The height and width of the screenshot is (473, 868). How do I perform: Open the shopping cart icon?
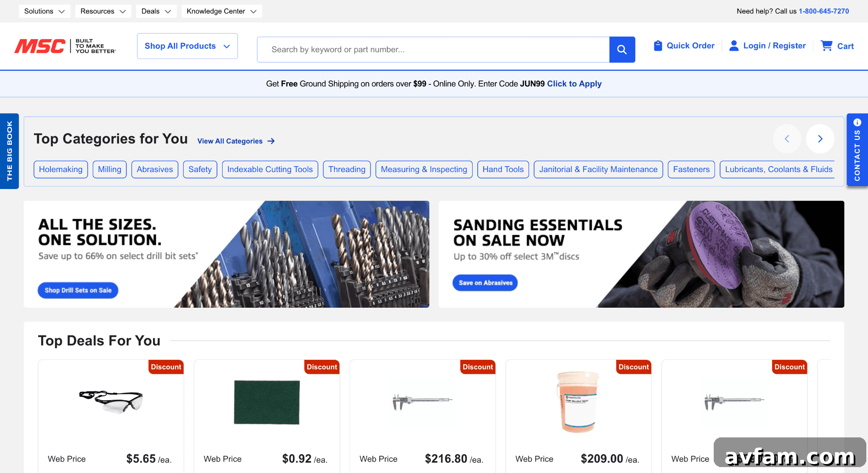[x=826, y=46]
